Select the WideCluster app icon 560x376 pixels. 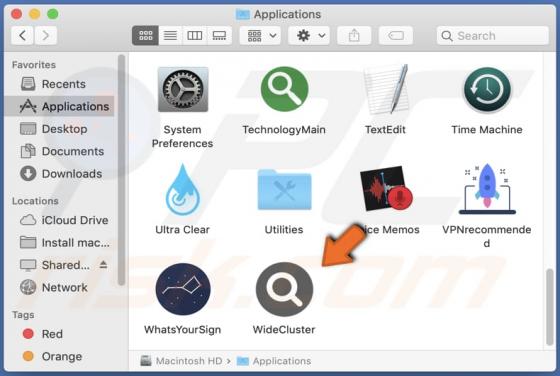tap(284, 289)
